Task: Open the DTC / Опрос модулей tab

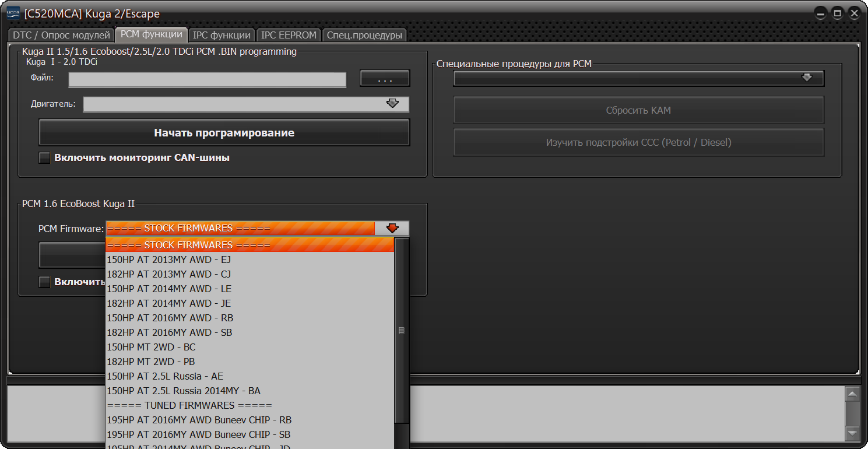Action: pos(61,35)
